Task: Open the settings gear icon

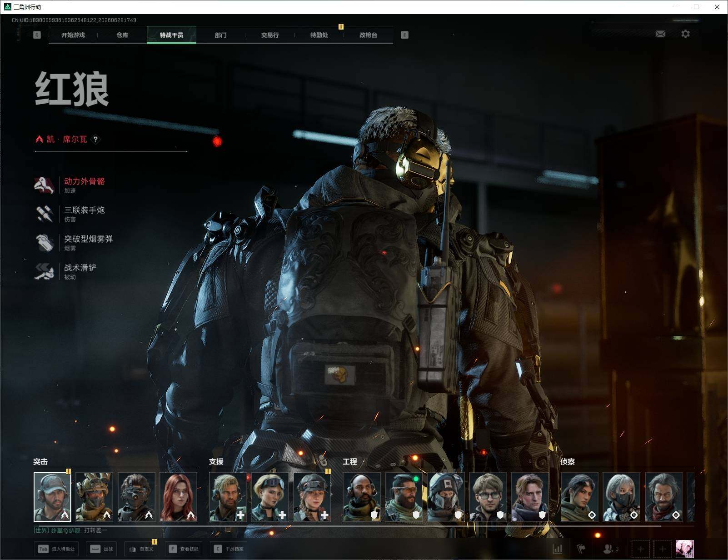Action: click(x=685, y=34)
